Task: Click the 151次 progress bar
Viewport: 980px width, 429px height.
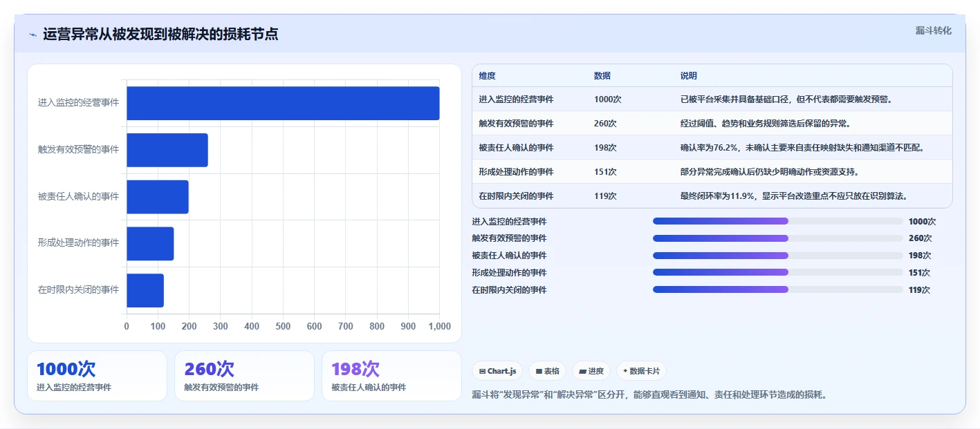Action: [x=778, y=272]
